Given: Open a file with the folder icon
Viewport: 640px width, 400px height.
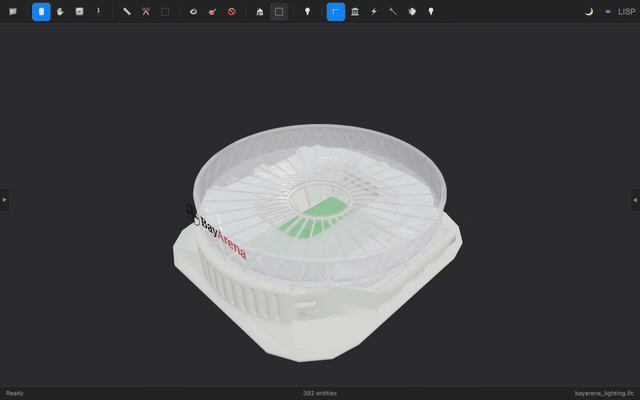Looking at the screenshot, I should [x=13, y=11].
